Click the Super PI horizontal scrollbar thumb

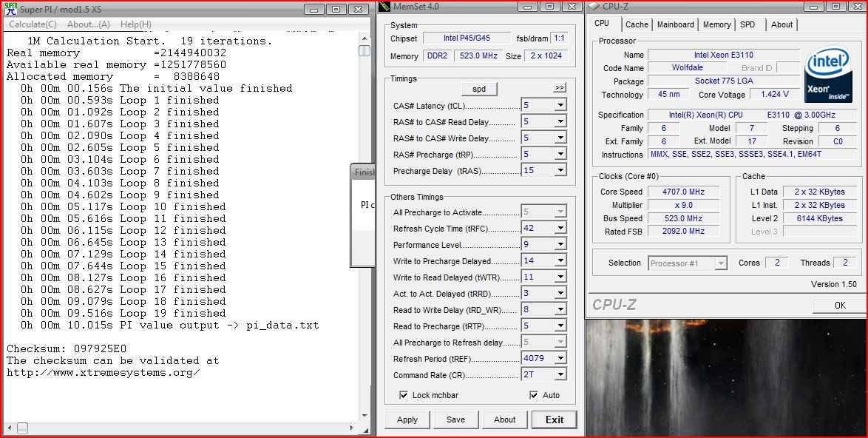pyautogui.click(x=21, y=428)
